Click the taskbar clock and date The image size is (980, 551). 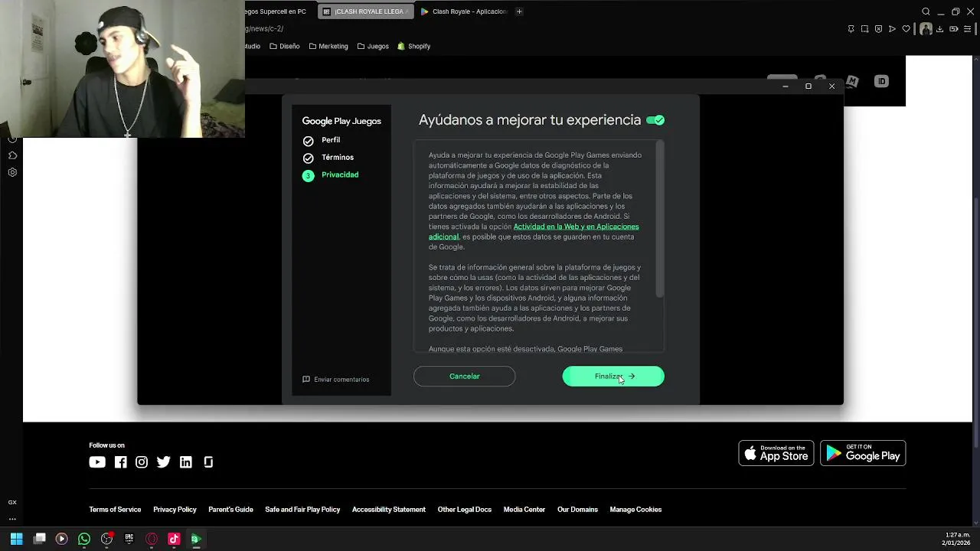[x=957, y=539]
